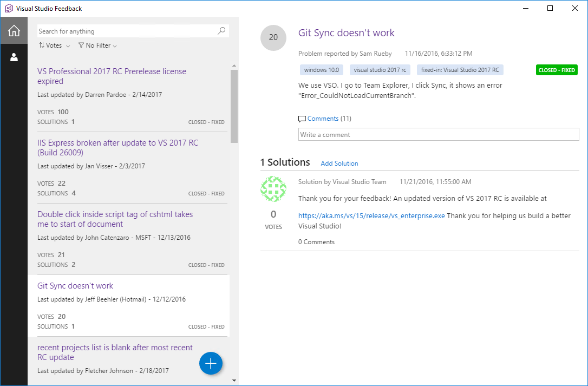The image size is (588, 386).
Task: Select the Home icon in the sidebar
Action: 14,30
